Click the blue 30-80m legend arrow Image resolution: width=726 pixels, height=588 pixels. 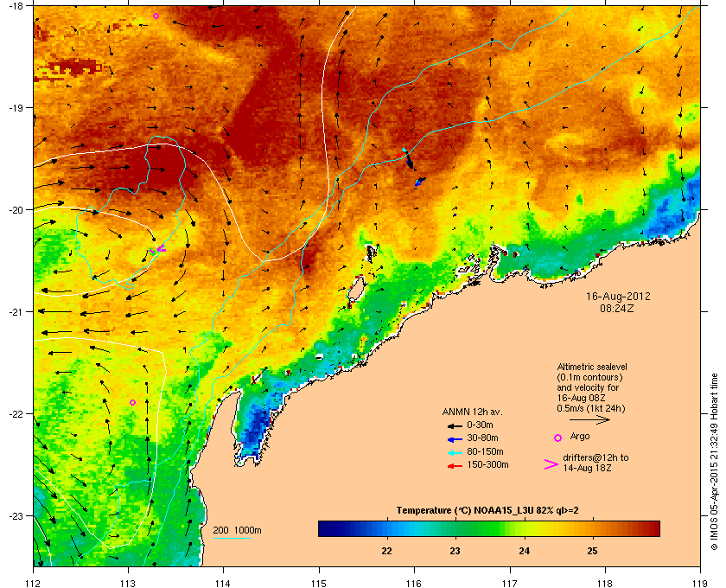click(455, 439)
